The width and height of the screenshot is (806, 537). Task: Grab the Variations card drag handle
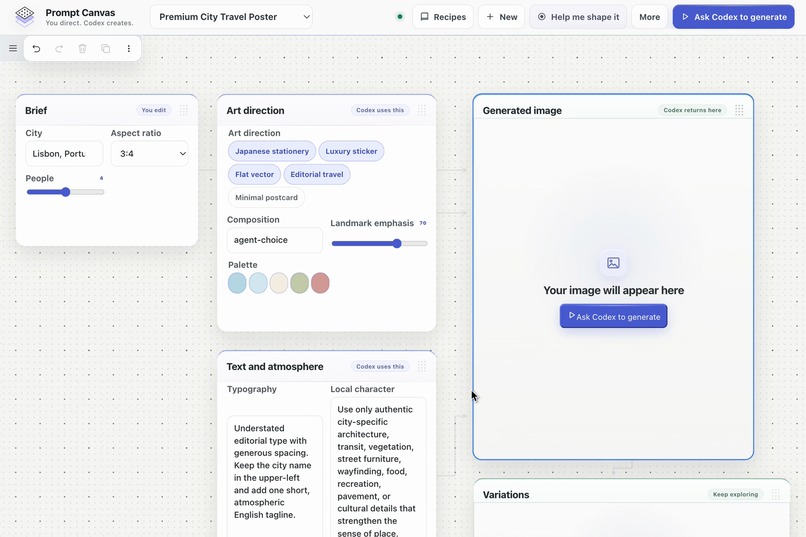[x=776, y=494]
